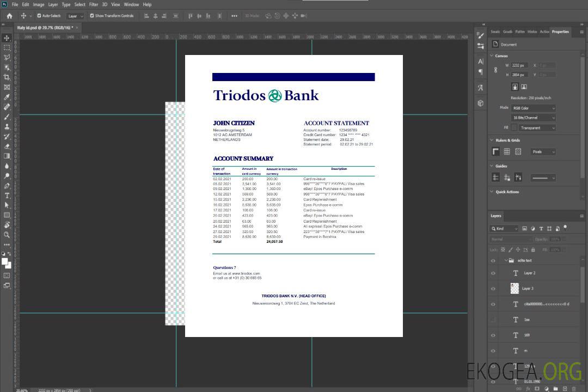Filter layers by type (T) icon
This screenshot has width=588, height=392.
pos(541,229)
